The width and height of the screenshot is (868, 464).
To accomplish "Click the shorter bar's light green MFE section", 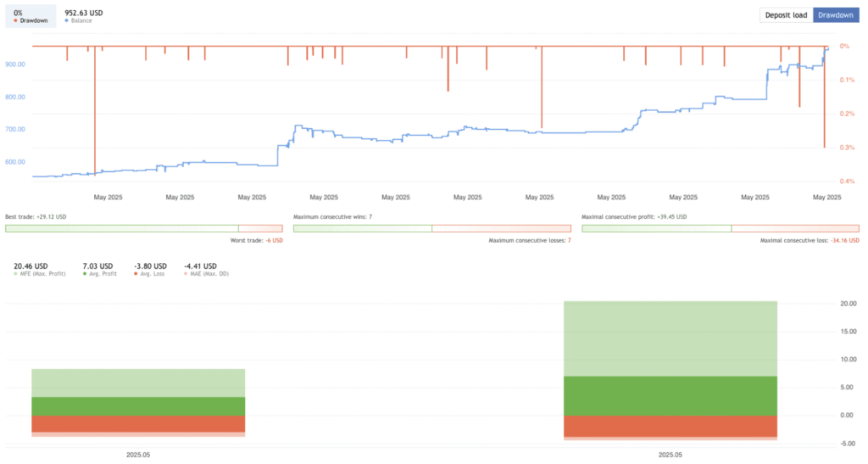I will [x=138, y=383].
